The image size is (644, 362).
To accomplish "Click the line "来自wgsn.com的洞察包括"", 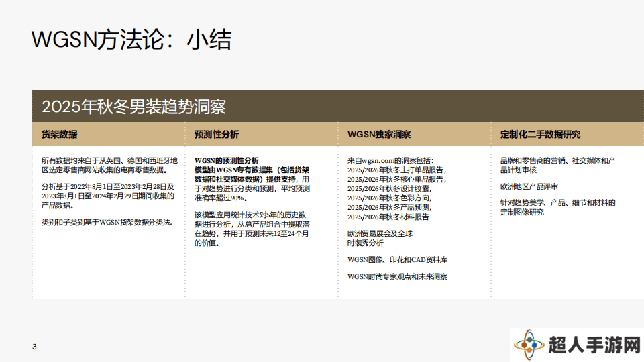I will 390,160.
